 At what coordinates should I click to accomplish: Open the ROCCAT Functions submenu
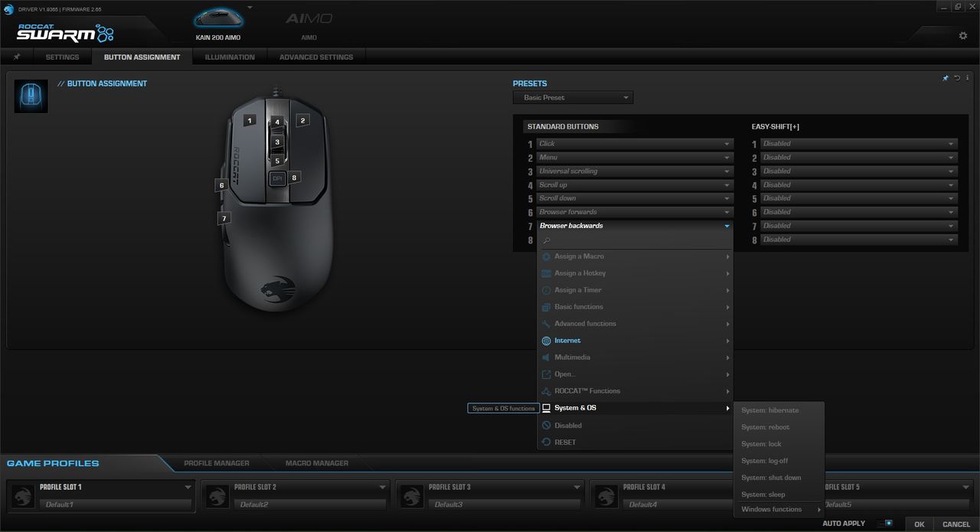[635, 391]
